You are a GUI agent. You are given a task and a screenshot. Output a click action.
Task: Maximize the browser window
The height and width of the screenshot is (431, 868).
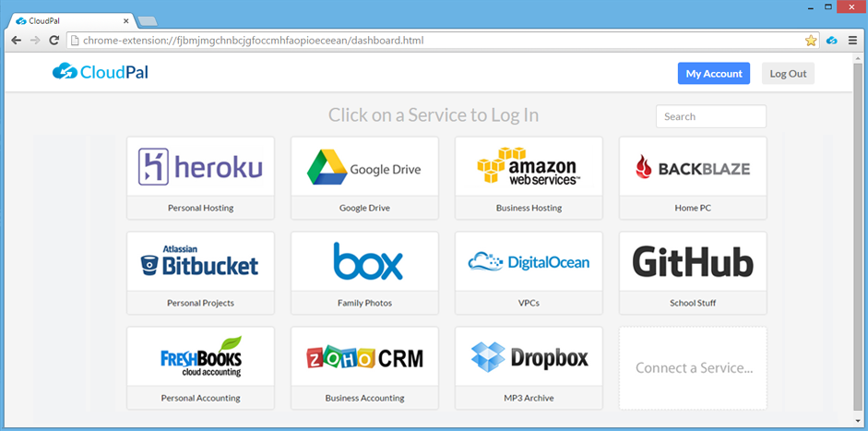coord(828,6)
